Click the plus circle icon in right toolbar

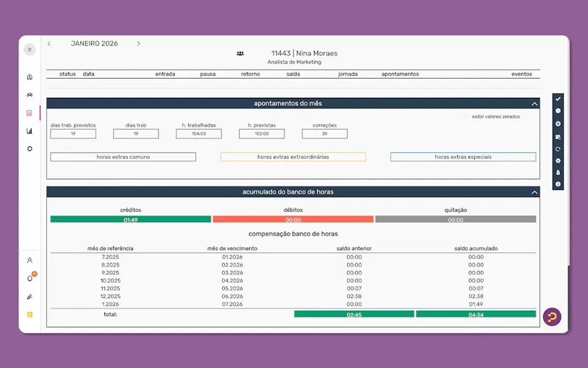(x=558, y=124)
